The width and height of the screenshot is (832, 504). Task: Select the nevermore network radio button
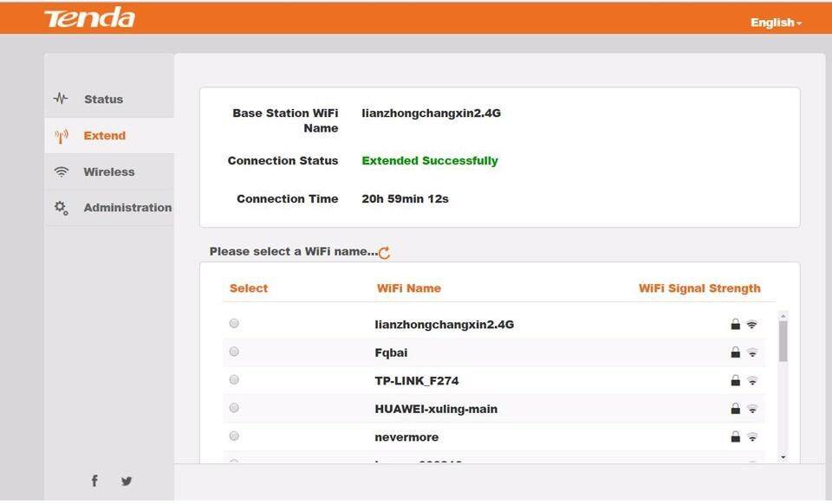point(234,436)
